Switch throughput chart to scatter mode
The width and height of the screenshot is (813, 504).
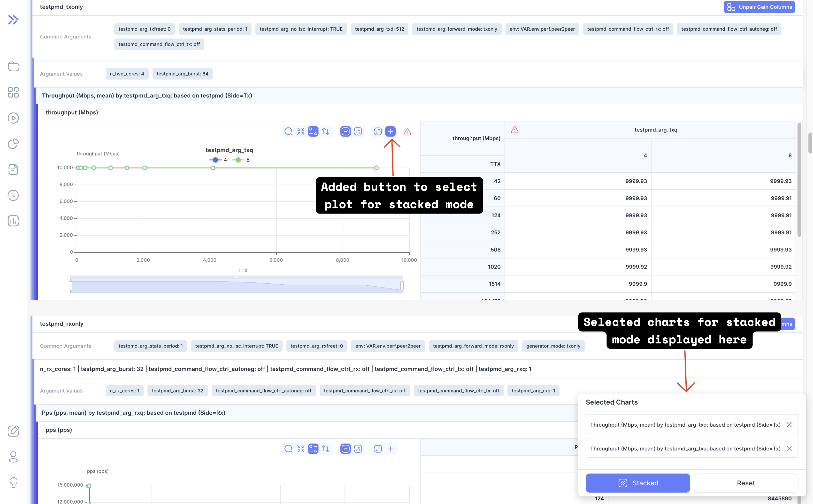(x=358, y=131)
